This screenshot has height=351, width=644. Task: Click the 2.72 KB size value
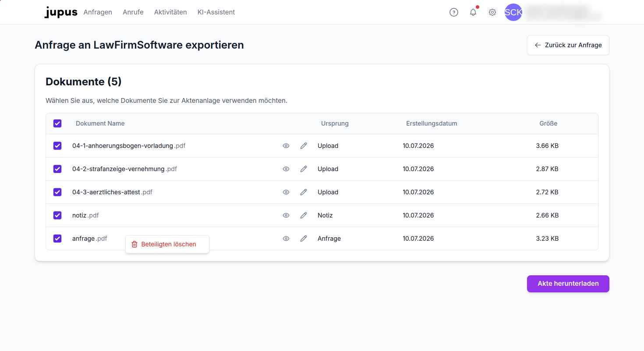(547, 192)
